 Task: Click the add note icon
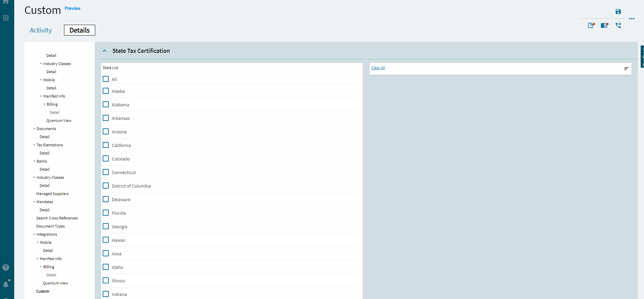[591, 25]
